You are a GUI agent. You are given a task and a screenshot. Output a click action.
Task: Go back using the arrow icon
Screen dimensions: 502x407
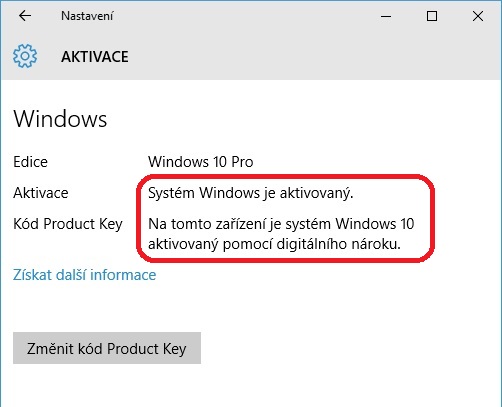[25, 16]
